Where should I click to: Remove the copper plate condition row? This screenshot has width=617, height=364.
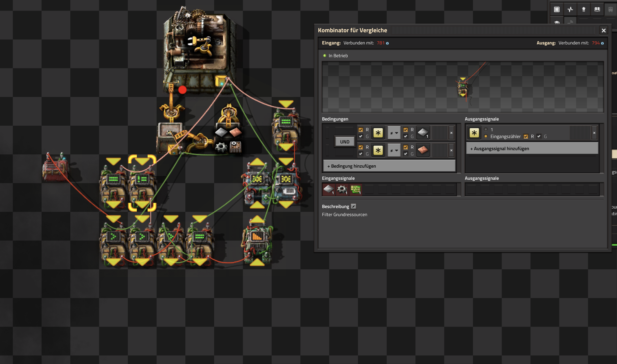[x=451, y=150]
